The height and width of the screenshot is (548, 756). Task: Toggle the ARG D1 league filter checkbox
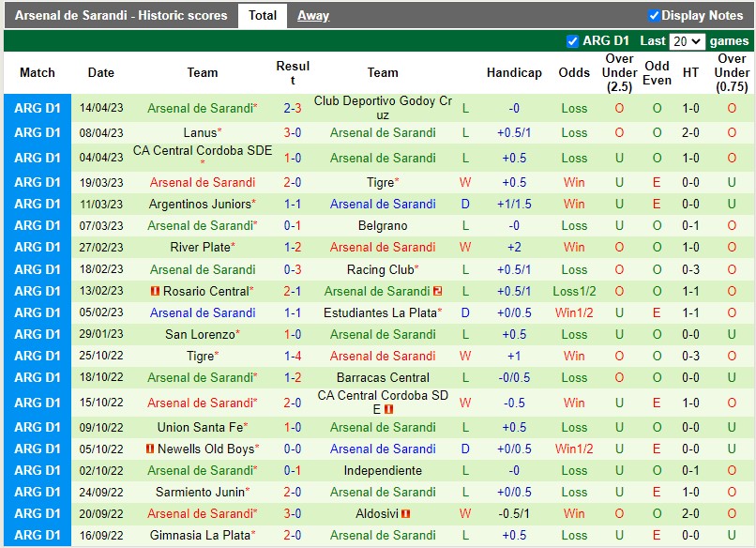pos(570,40)
